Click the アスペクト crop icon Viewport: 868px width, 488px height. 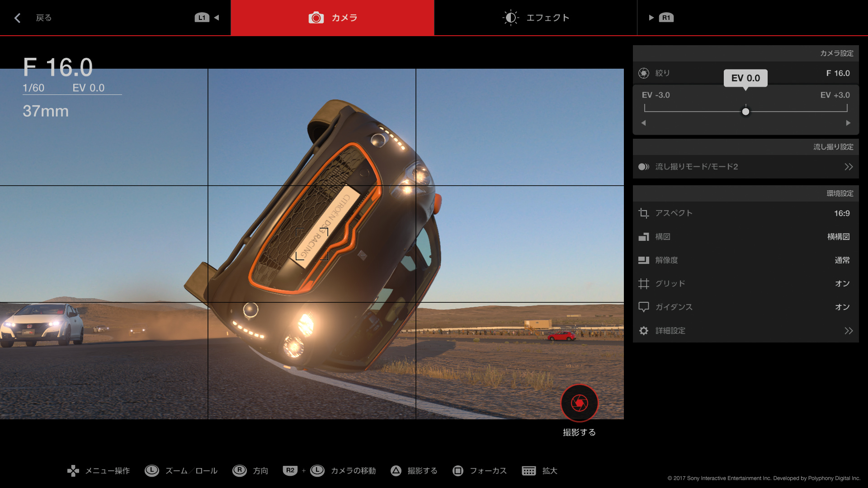point(644,213)
